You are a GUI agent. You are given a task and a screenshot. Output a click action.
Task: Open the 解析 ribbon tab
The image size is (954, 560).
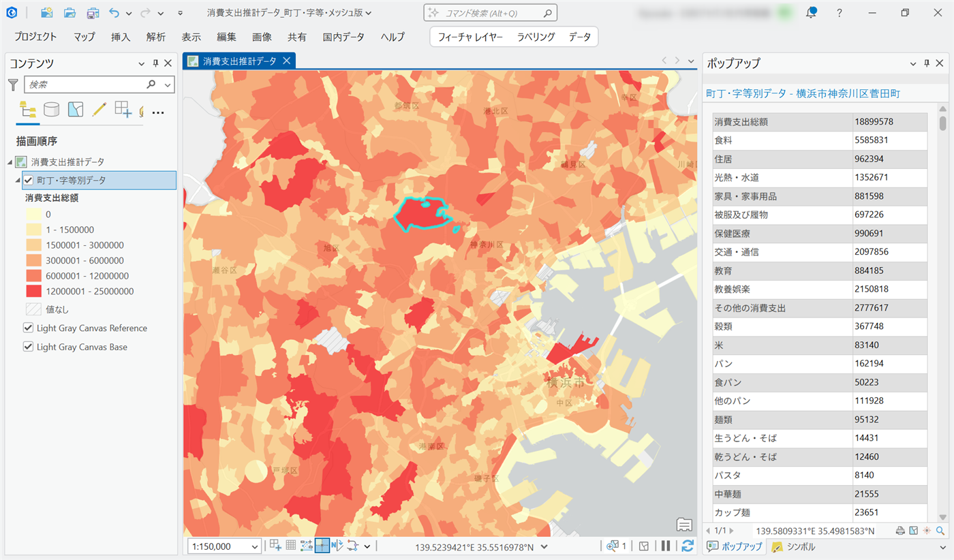point(155,37)
